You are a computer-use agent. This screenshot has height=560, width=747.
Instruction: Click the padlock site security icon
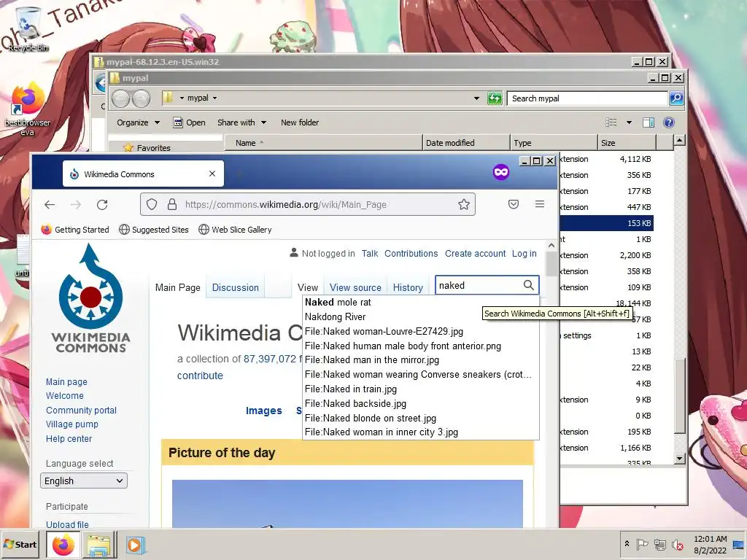coord(172,205)
